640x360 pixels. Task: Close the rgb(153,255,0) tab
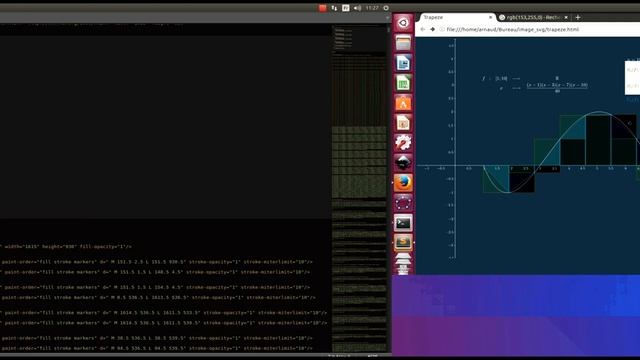tap(566, 18)
